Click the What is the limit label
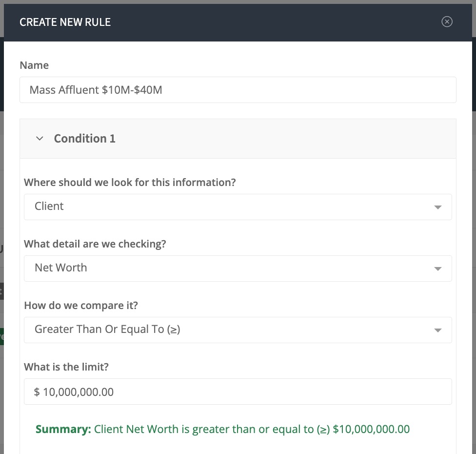476x454 pixels. pyautogui.click(x=66, y=367)
